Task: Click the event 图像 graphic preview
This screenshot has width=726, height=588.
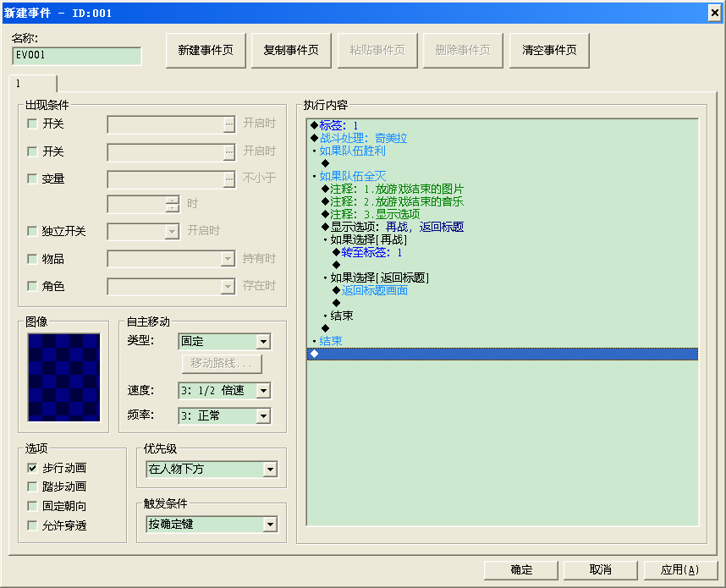Action: pyautogui.click(x=64, y=377)
